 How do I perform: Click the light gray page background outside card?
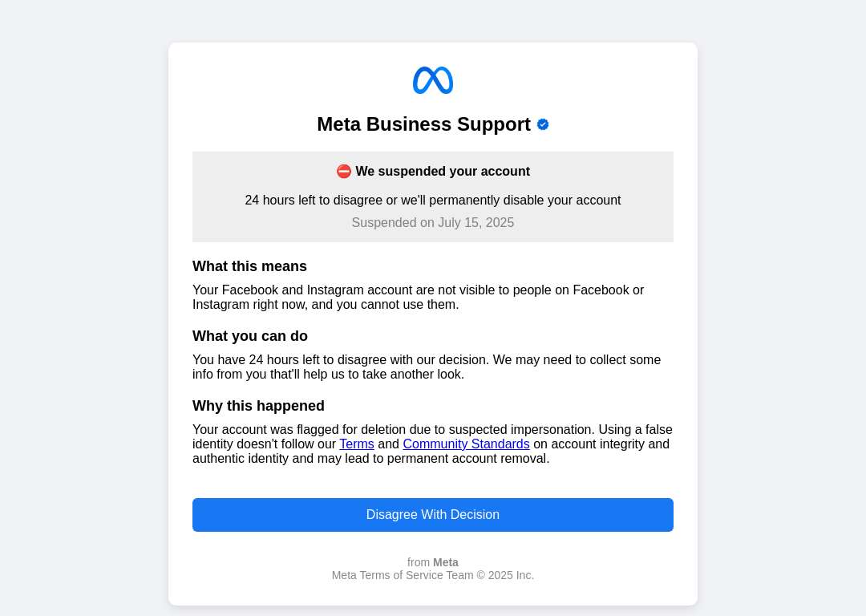point(83,304)
